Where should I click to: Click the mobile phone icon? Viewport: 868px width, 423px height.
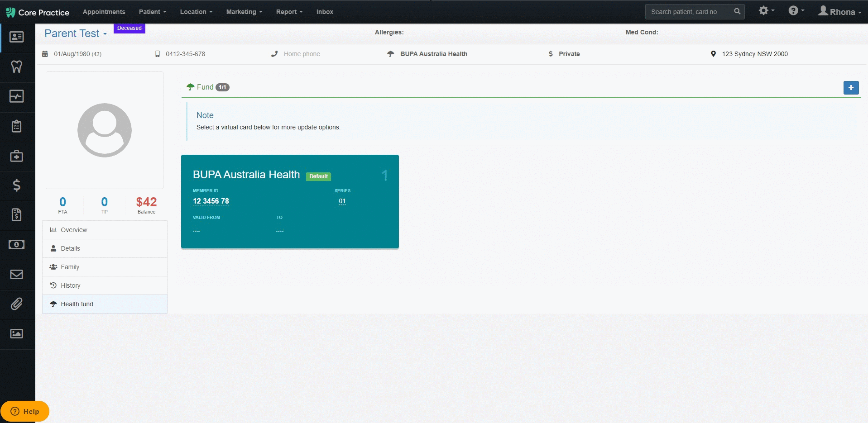158,54
